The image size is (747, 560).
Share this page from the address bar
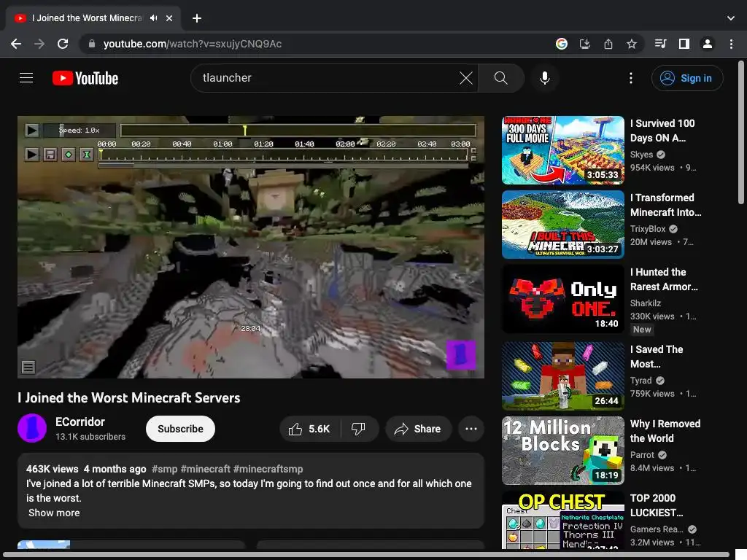coord(608,44)
